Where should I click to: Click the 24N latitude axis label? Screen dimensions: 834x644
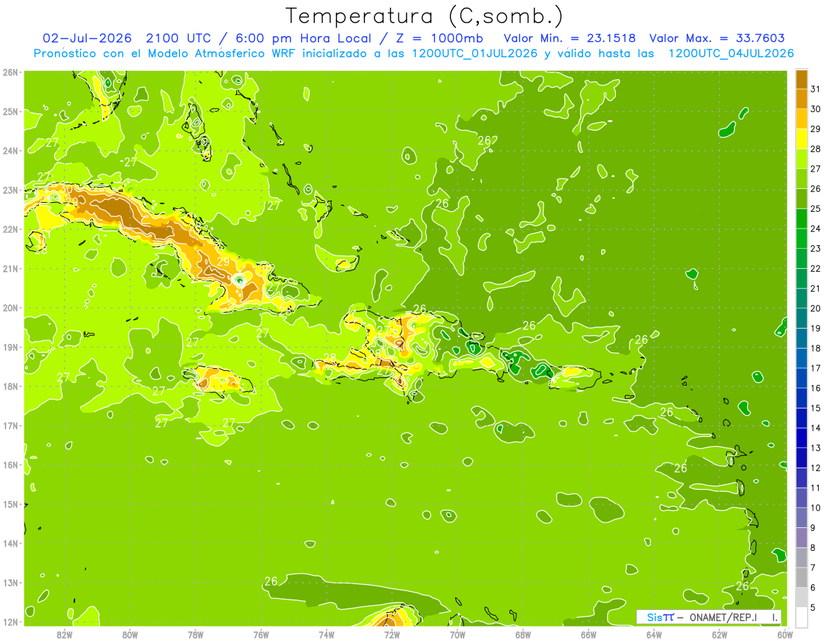(10, 151)
